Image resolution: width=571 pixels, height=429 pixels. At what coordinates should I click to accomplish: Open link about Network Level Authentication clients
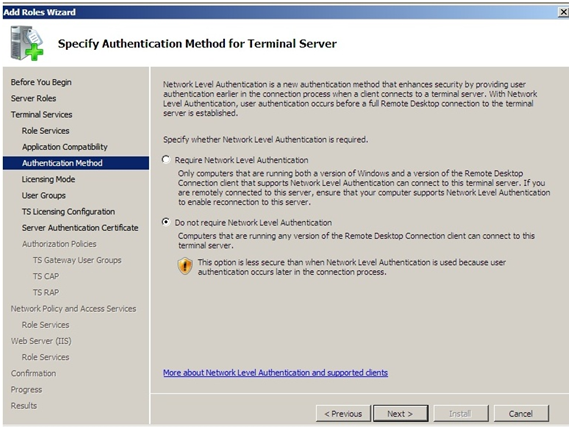pyautogui.click(x=275, y=373)
